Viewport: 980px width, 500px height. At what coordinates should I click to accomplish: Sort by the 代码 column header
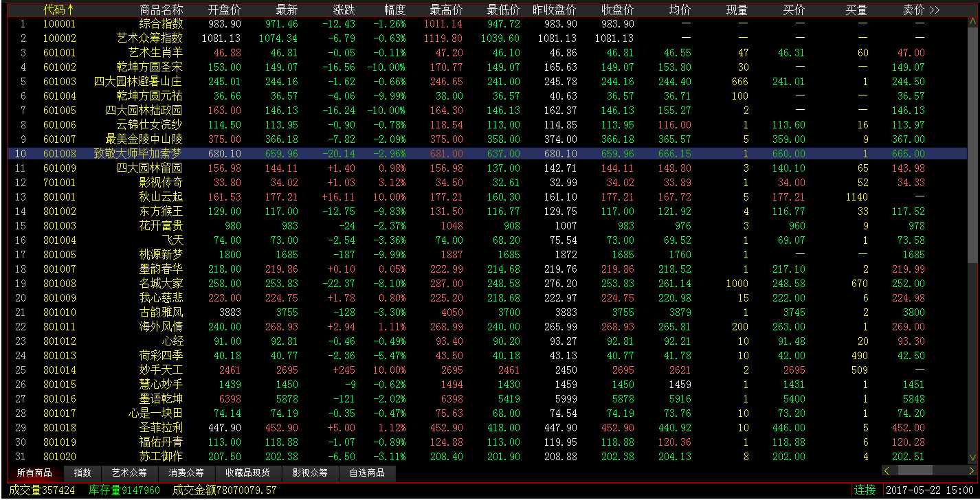(58, 10)
